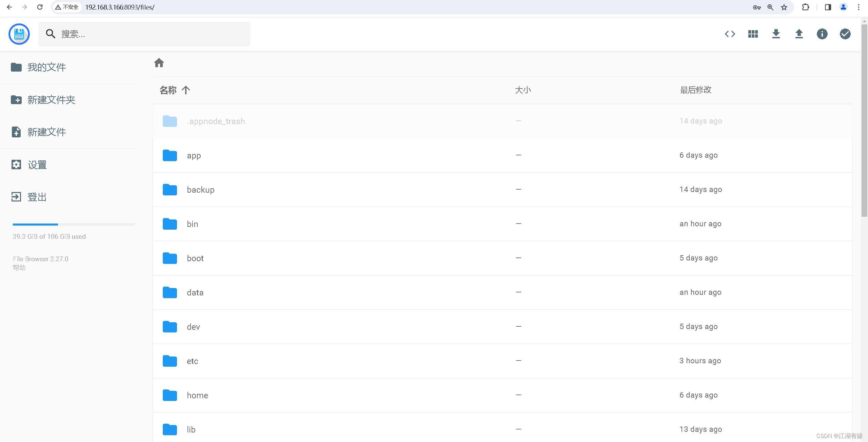The width and height of the screenshot is (868, 442).
Task: Reload the page in browser
Action: 40,7
